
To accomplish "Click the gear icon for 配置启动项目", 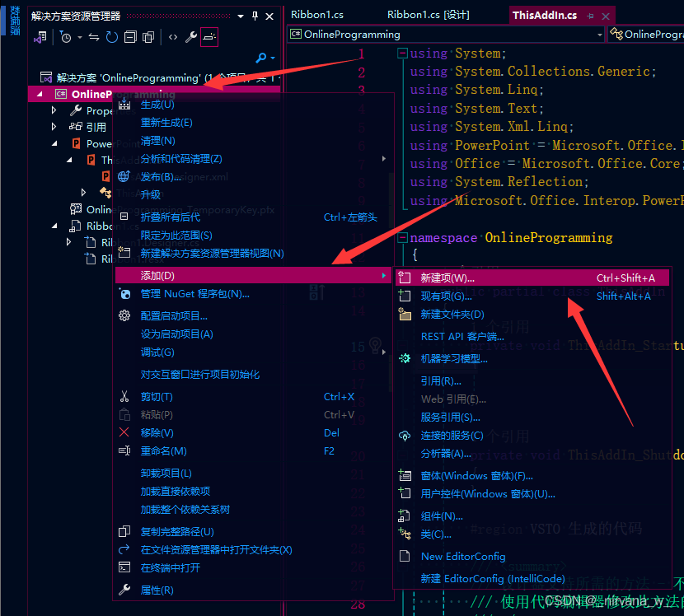I will [124, 315].
